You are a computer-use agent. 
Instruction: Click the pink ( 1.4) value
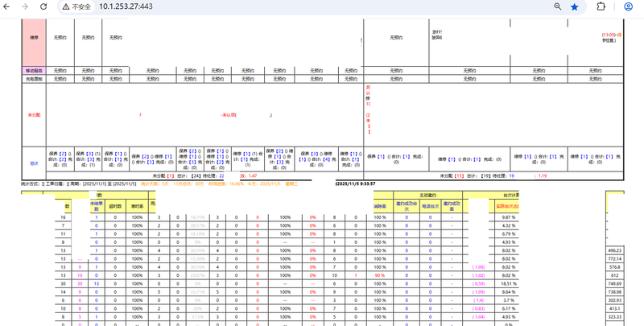pos(478,300)
